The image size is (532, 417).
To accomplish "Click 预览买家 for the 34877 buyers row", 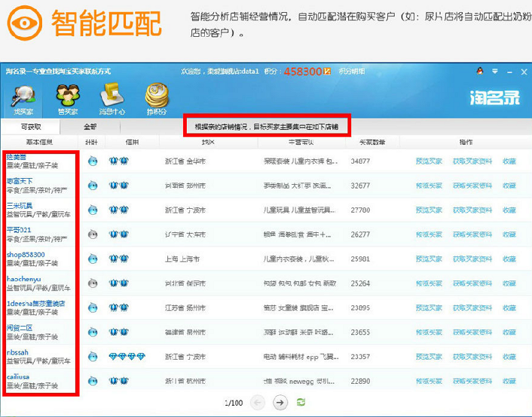I will [429, 161].
